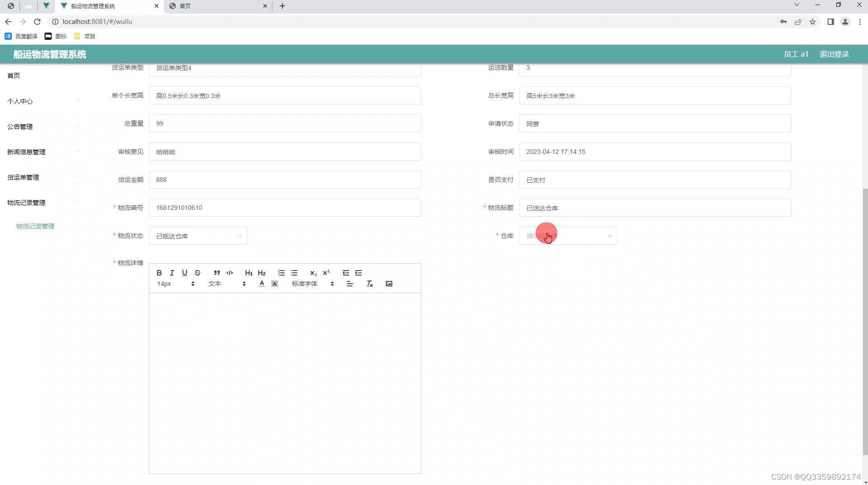Click the 员工 a1 user label
868x485 pixels.
(796, 54)
